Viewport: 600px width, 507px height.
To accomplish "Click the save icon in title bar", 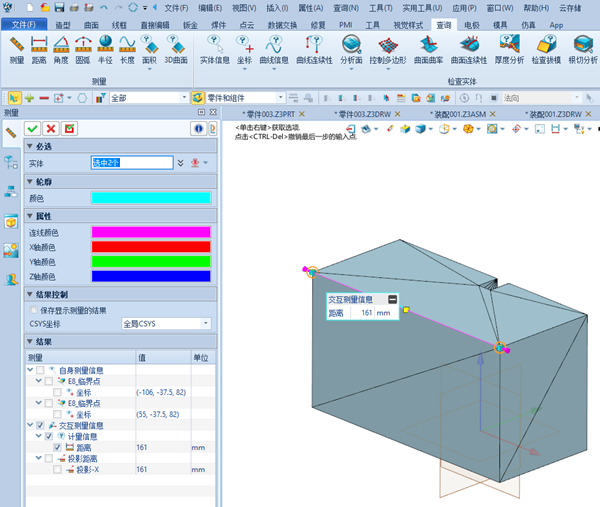I will pos(59,7).
